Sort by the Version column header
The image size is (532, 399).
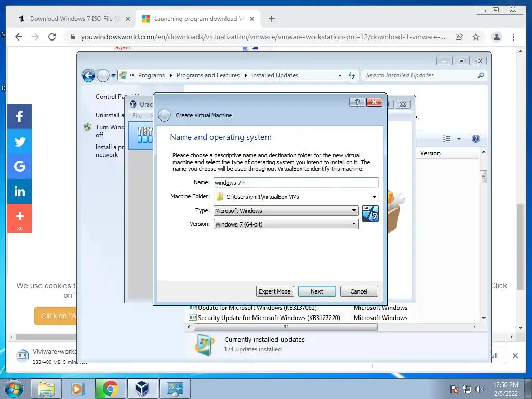pyautogui.click(x=430, y=153)
